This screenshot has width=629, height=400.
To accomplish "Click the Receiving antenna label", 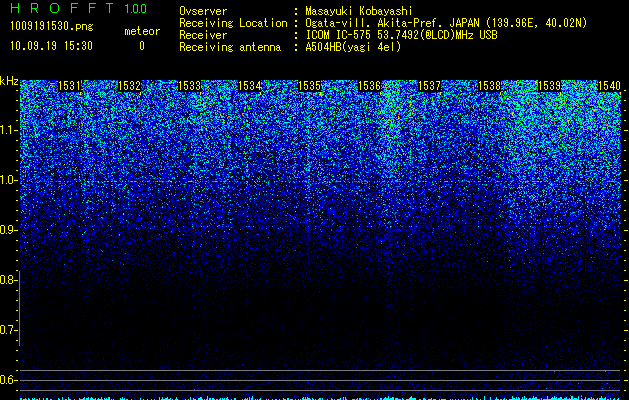I will point(230,47).
